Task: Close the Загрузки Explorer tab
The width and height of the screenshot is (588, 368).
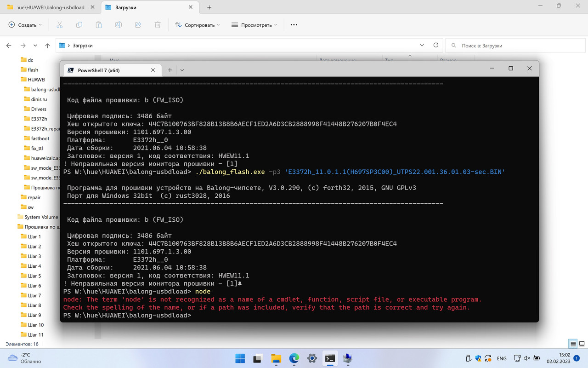Action: click(x=191, y=7)
